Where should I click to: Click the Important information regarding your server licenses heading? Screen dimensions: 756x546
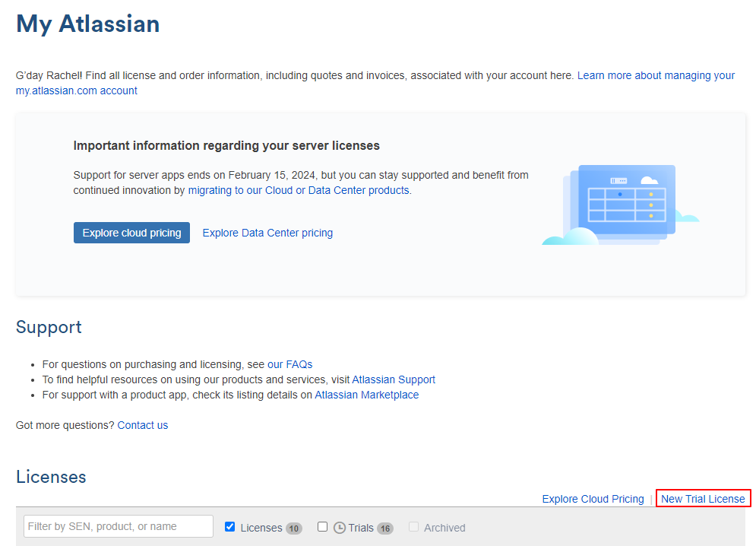[226, 146]
